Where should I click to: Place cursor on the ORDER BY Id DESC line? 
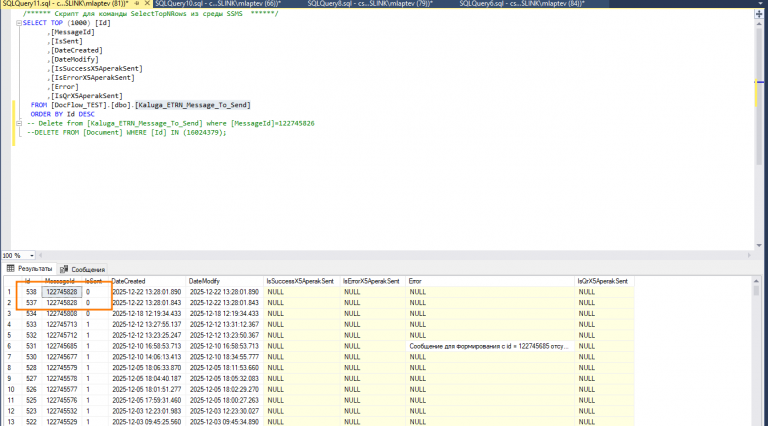pyautogui.click(x=61, y=114)
